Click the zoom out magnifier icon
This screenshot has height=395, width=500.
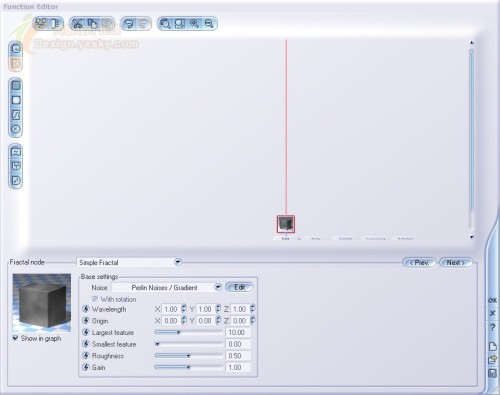[x=209, y=24]
